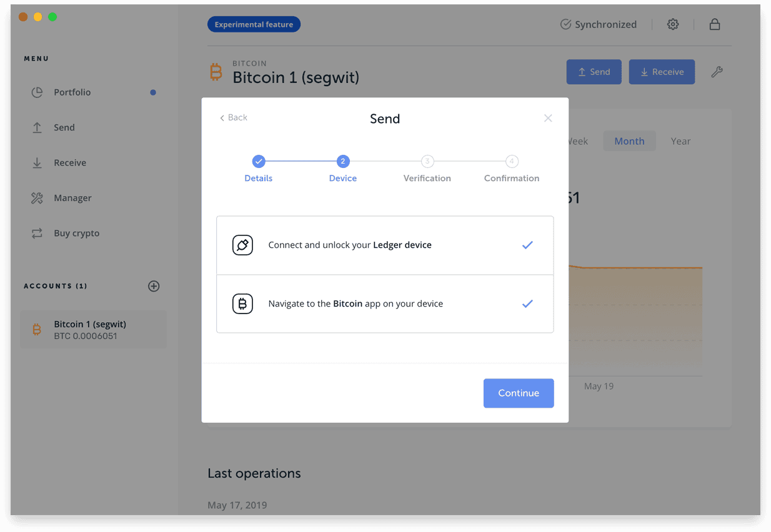Click the 'Navigate to the Bitcoin app' text
Viewport: 771px width, 532px height.
point(356,304)
